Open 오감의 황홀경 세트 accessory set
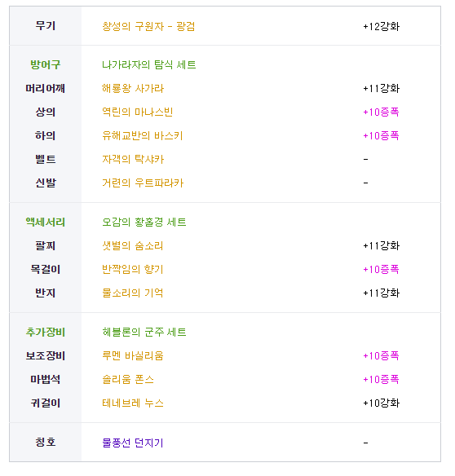Screen dimensions: 455x476 coord(144,222)
